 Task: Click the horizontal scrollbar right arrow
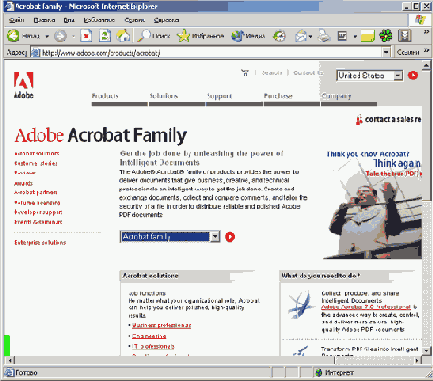pos(416,360)
